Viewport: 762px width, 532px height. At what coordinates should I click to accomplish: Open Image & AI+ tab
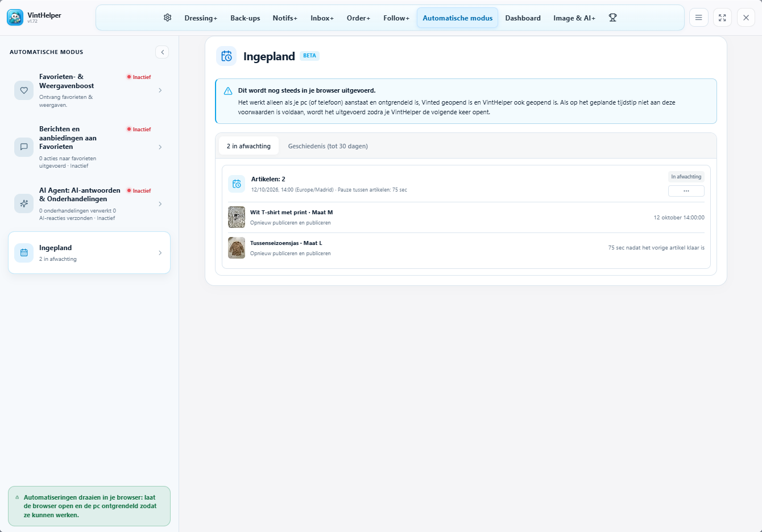(574, 18)
